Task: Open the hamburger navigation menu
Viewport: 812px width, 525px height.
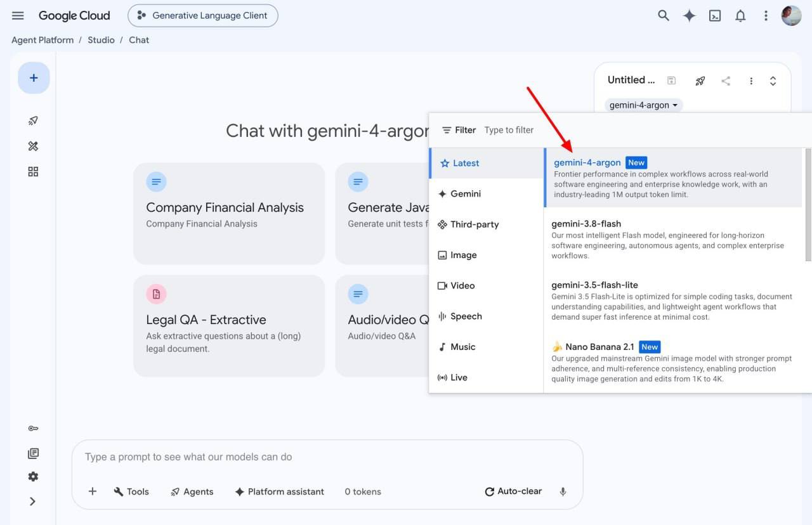Action: pos(18,16)
